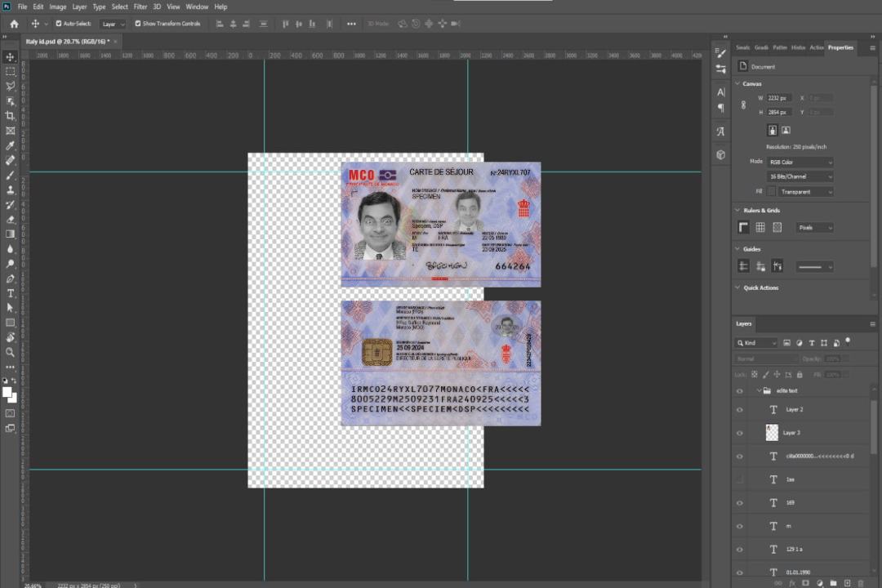Select the Zoom tool in the toolbar

(10, 352)
